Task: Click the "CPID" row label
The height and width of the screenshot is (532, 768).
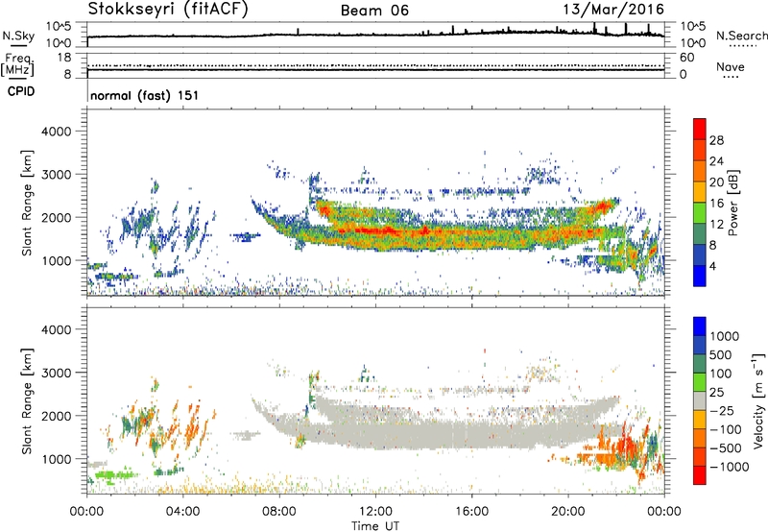Action: (x=21, y=91)
